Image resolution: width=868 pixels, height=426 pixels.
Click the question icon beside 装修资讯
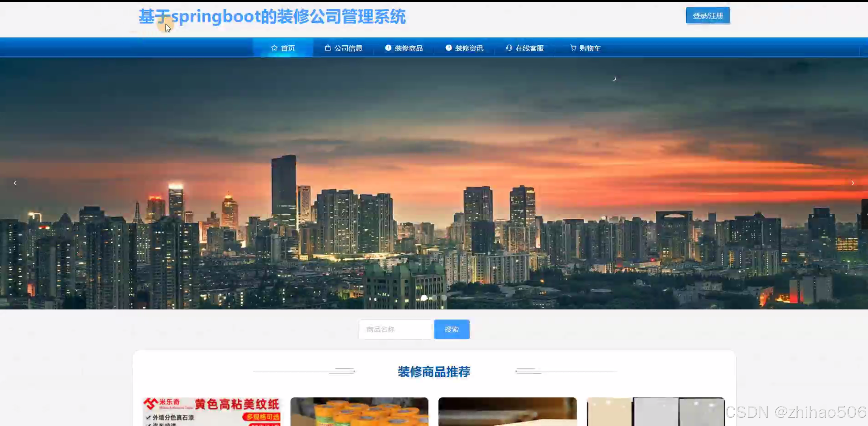click(x=448, y=48)
